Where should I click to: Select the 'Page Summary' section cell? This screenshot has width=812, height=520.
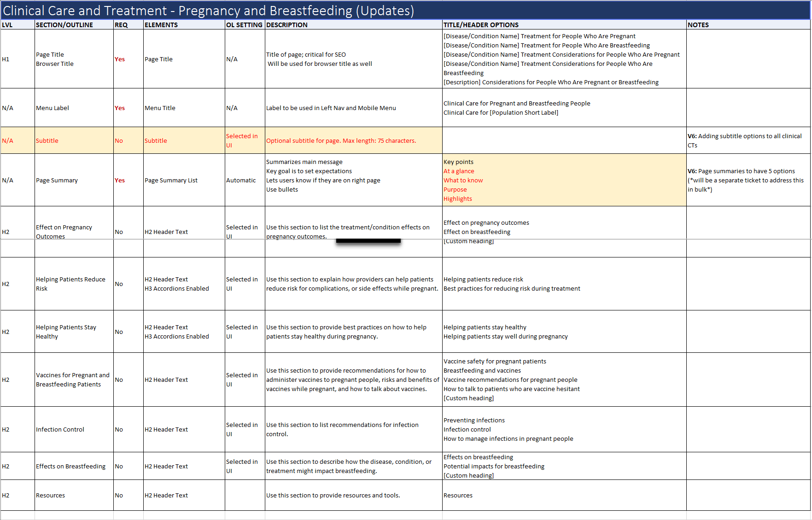point(74,180)
